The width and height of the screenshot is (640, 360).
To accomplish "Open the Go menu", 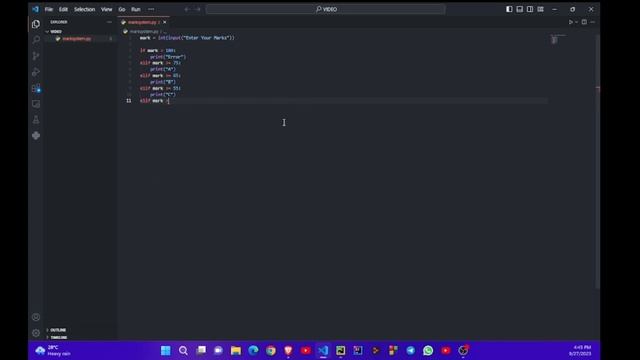I will pyautogui.click(x=122, y=9).
